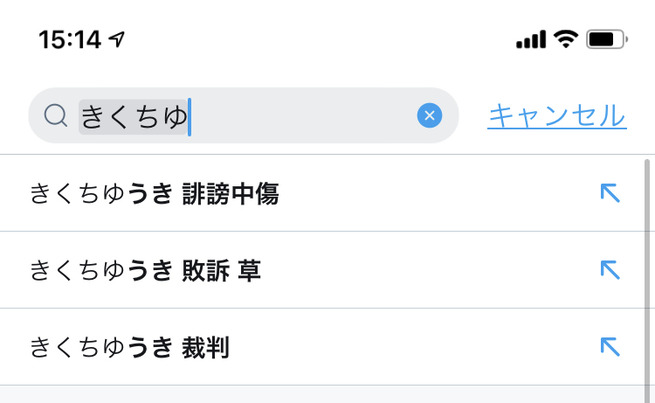Screen dimensions: 655x403
Task: Tap the location services arrow in status bar
Action: 119,40
